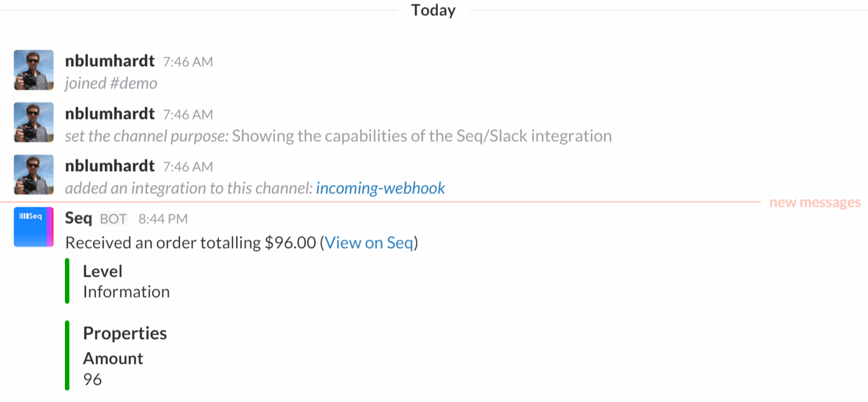Click nblumhardt's avatar beside integration message
868x402 pixels.
point(34,174)
